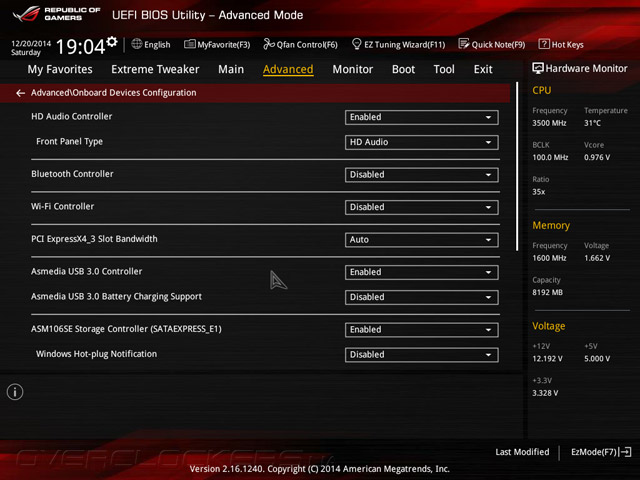
Task: Click +3.3V reading 3.328 V
Action: pos(545,393)
